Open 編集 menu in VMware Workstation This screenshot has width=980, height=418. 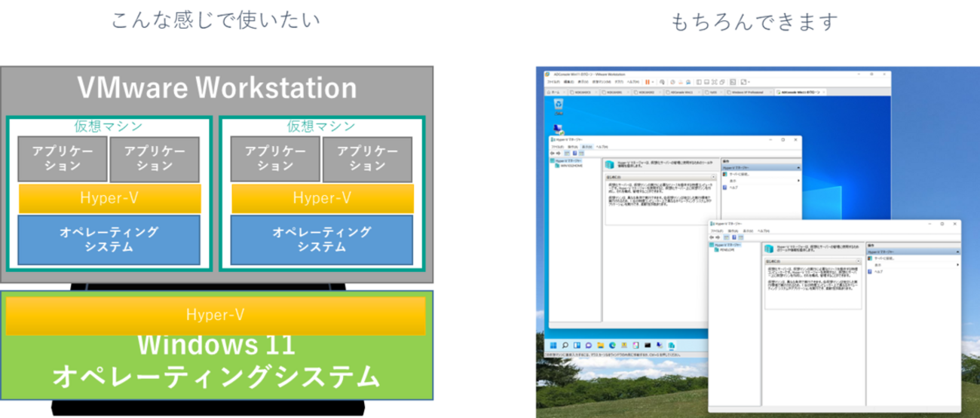569,82
